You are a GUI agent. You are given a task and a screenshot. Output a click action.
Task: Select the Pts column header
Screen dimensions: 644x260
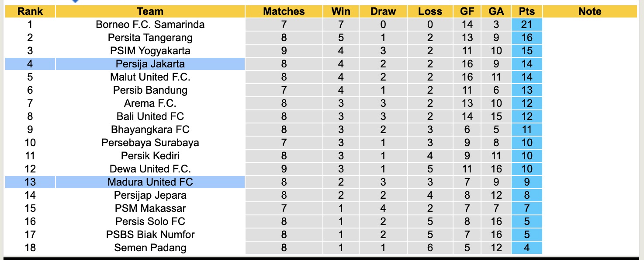527,11
